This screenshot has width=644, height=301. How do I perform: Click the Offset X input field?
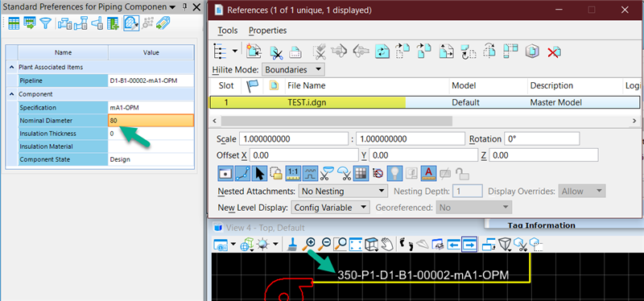pyautogui.click(x=304, y=155)
